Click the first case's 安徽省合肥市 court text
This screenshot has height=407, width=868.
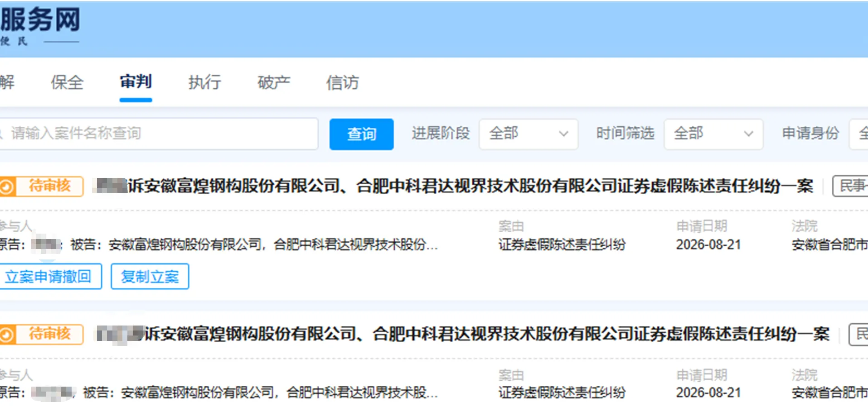[829, 245]
